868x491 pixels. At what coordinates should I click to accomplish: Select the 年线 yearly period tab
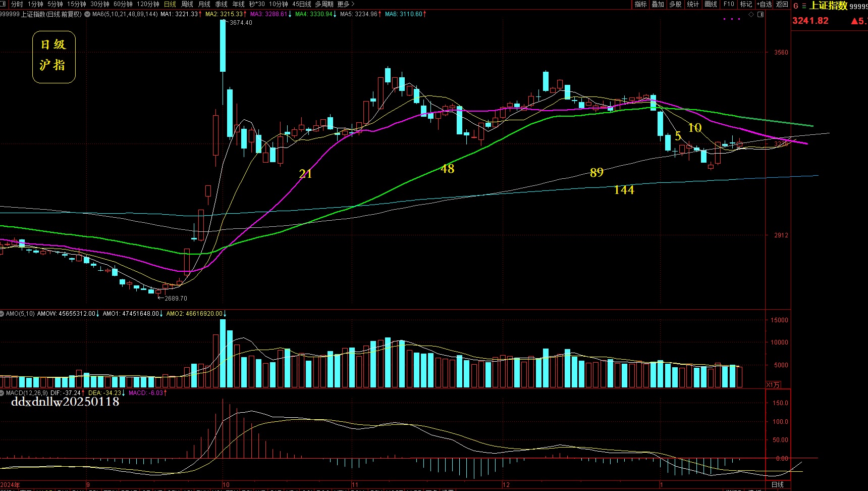pos(239,4)
